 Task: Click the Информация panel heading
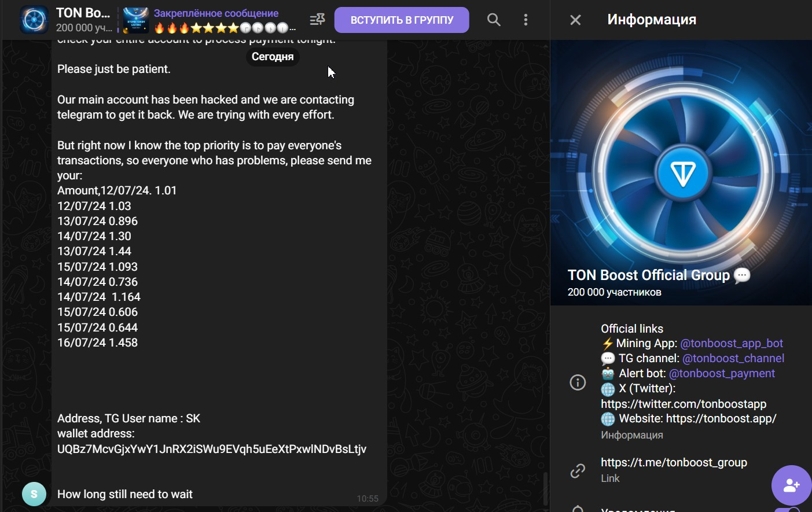pos(652,20)
